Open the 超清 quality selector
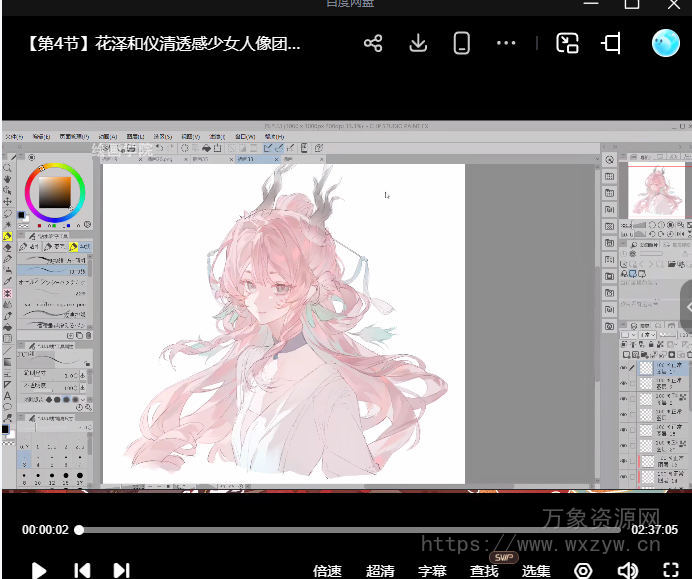Image resolution: width=692 pixels, height=579 pixels. pyautogui.click(x=380, y=571)
